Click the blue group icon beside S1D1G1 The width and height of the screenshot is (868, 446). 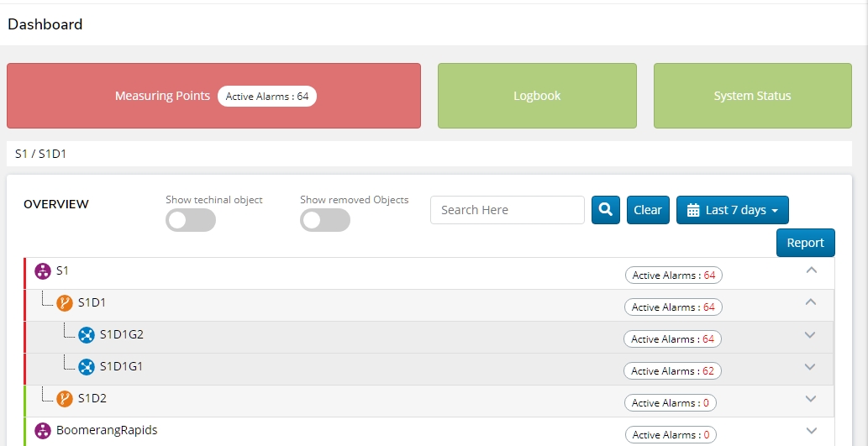87,367
